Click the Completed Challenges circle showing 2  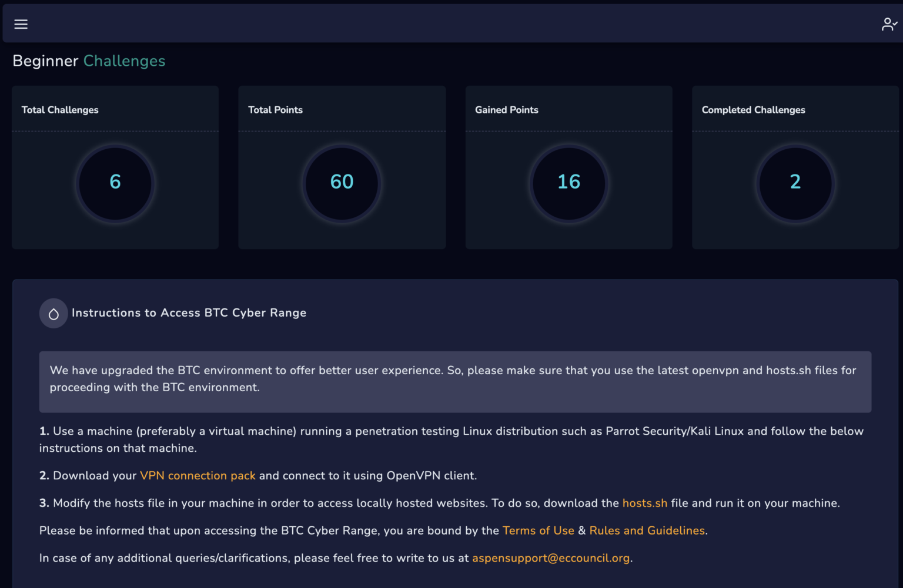(x=795, y=182)
